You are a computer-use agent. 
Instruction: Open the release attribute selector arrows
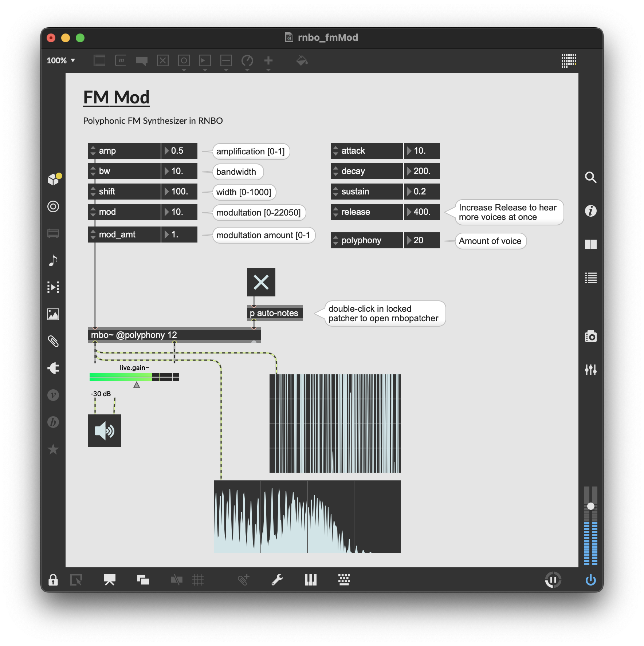[335, 212]
